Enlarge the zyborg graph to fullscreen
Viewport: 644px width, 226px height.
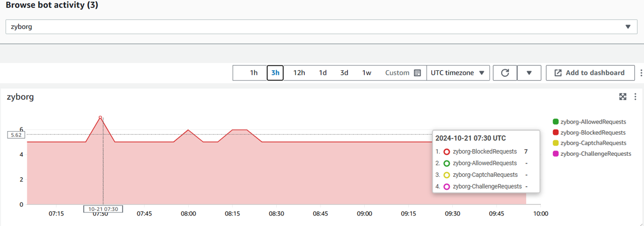[623, 97]
